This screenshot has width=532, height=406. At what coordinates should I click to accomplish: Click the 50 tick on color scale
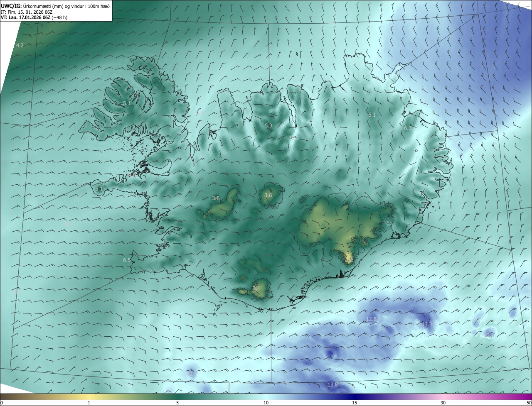[529, 403]
